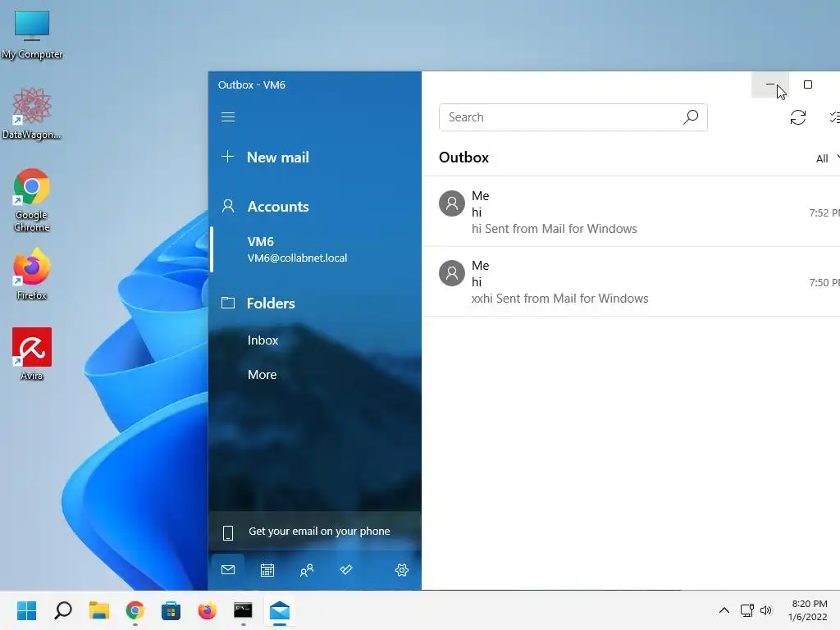Launch DataWagon desktop shortcut
This screenshot has width=840, height=630.
32,113
